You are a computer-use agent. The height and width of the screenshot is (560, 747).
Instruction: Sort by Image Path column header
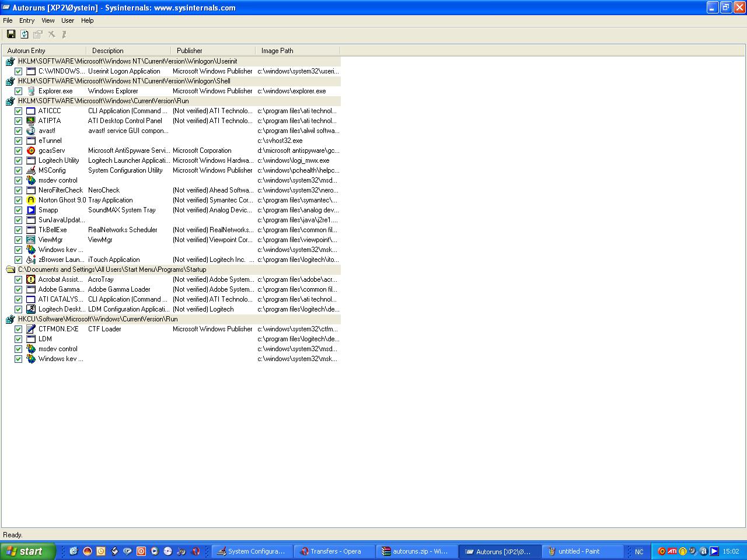coord(298,51)
